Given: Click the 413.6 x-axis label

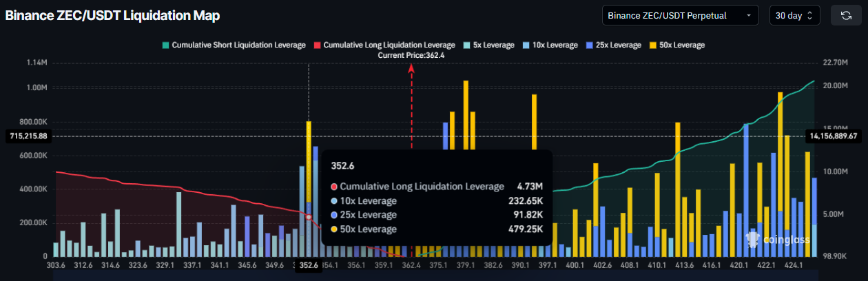Looking at the screenshot, I should click(685, 264).
